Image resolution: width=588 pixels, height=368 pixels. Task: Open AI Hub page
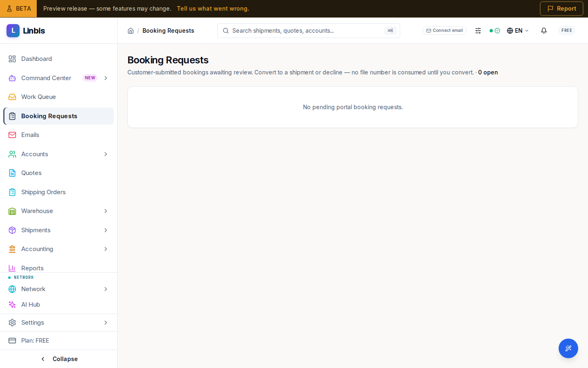[x=58, y=305]
